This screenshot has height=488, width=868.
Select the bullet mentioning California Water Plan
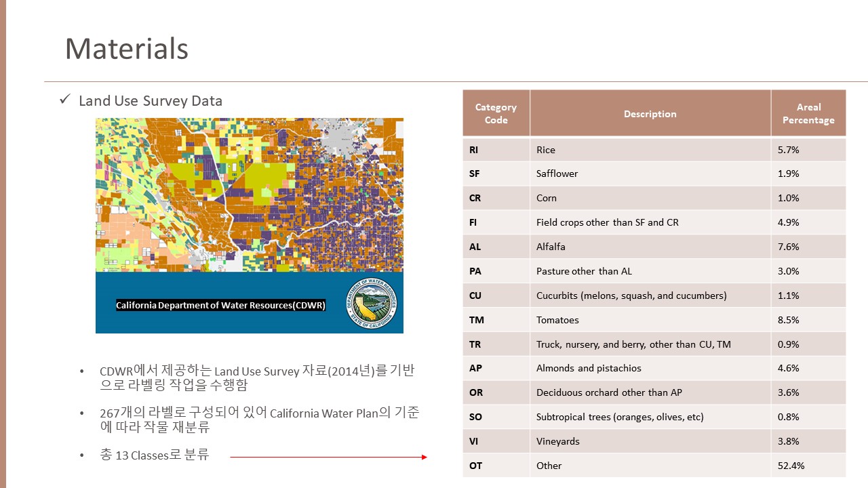[259, 420]
